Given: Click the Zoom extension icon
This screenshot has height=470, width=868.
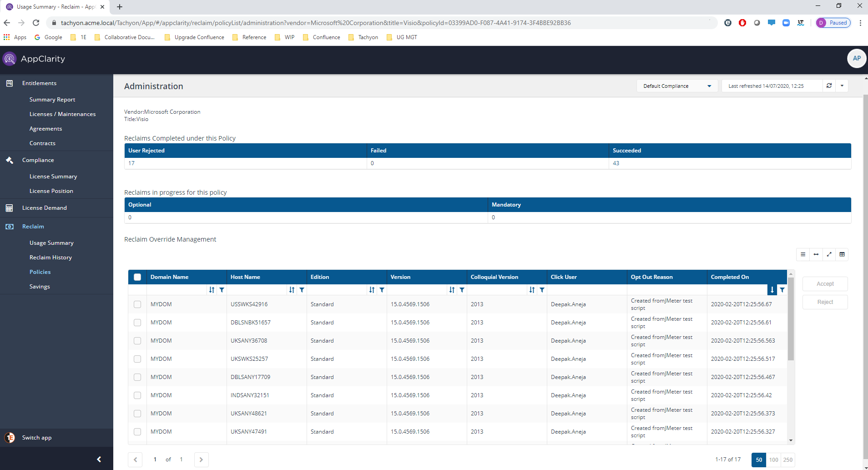Looking at the screenshot, I should [x=786, y=23].
